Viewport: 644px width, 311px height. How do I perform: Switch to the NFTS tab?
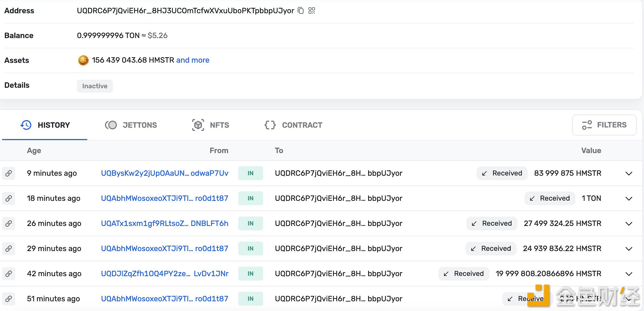[x=211, y=125]
